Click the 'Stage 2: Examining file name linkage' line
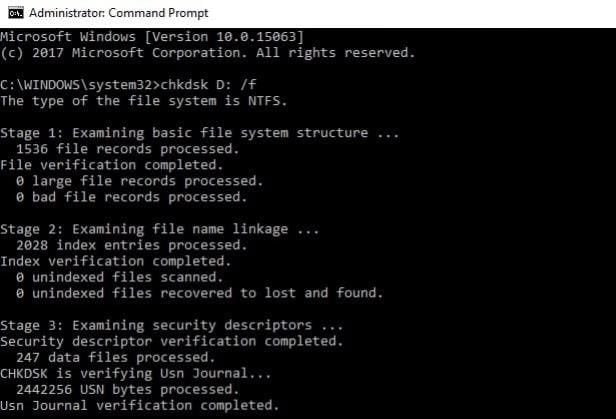 [x=160, y=229]
